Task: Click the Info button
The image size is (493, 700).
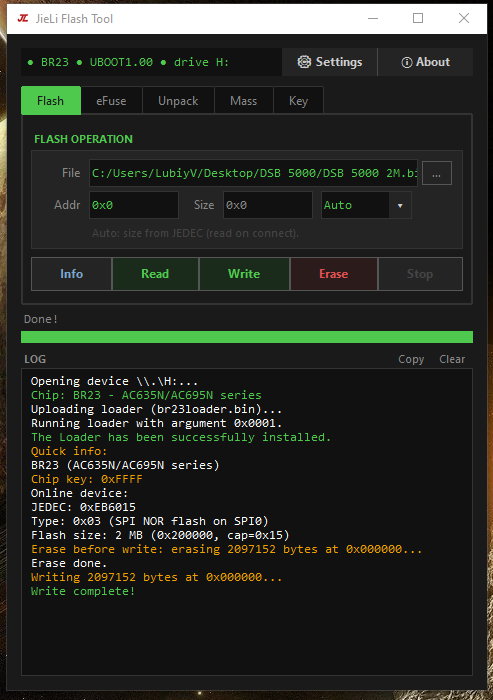Action: click(71, 274)
